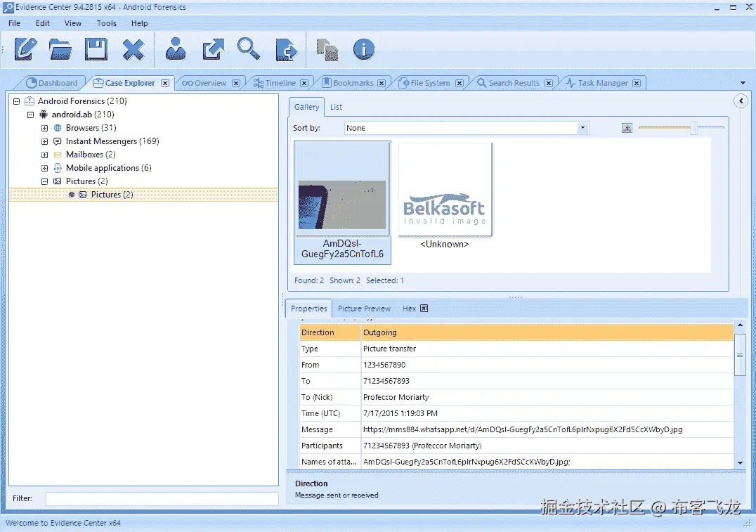
Task: Close the Overview tab
Action: pos(236,83)
